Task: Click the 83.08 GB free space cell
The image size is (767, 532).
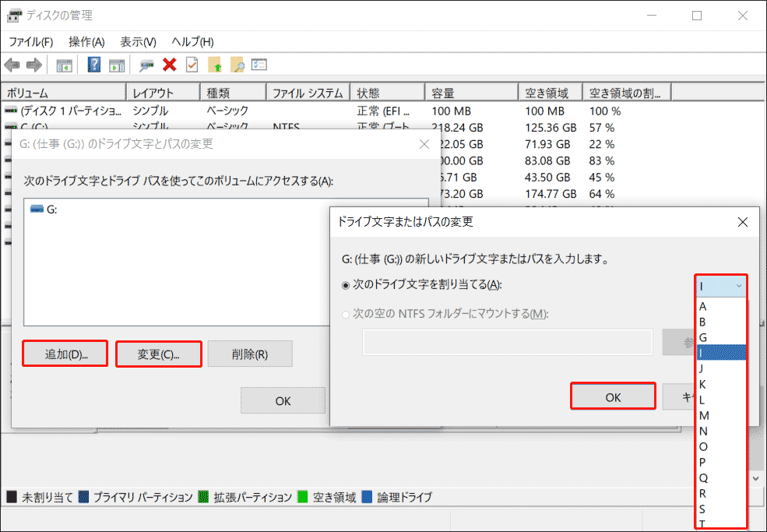Action: point(547,161)
